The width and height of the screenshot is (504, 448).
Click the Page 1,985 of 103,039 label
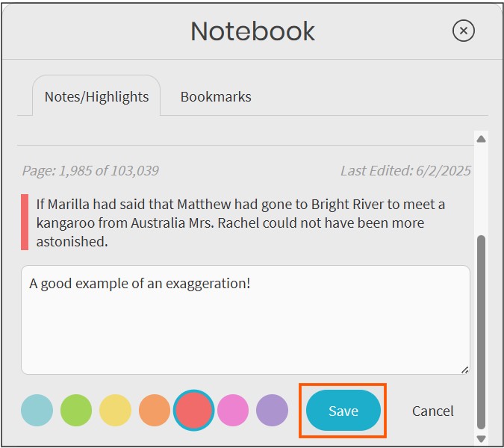(x=90, y=171)
